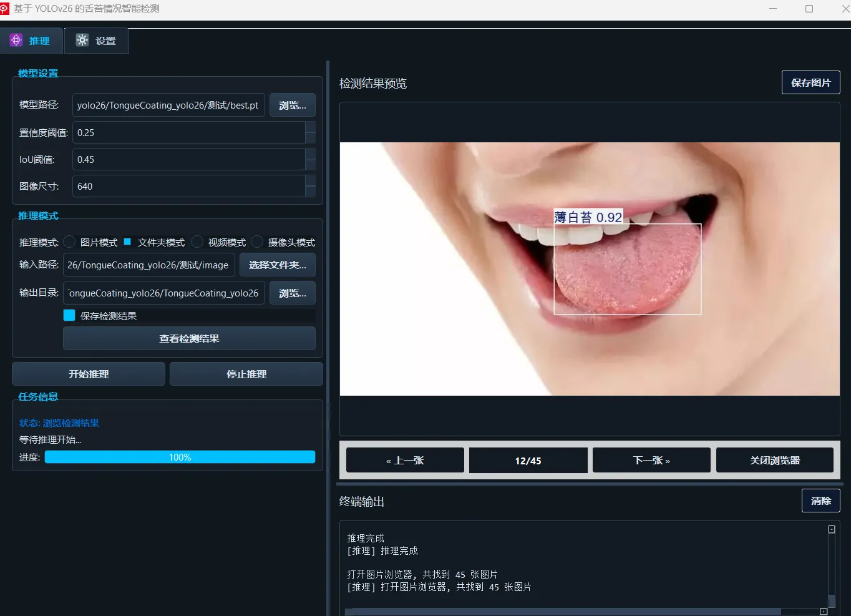Click the 输入路径 text field

(x=149, y=265)
